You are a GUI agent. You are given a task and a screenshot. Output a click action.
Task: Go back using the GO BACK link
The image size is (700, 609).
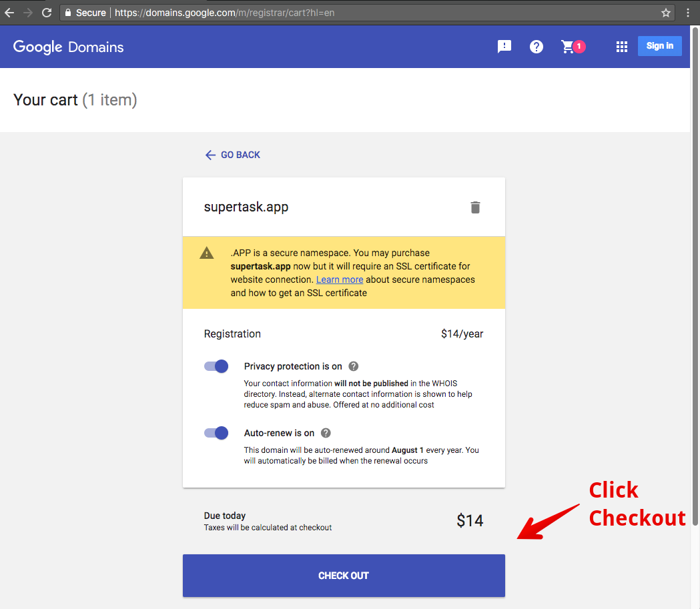233,155
